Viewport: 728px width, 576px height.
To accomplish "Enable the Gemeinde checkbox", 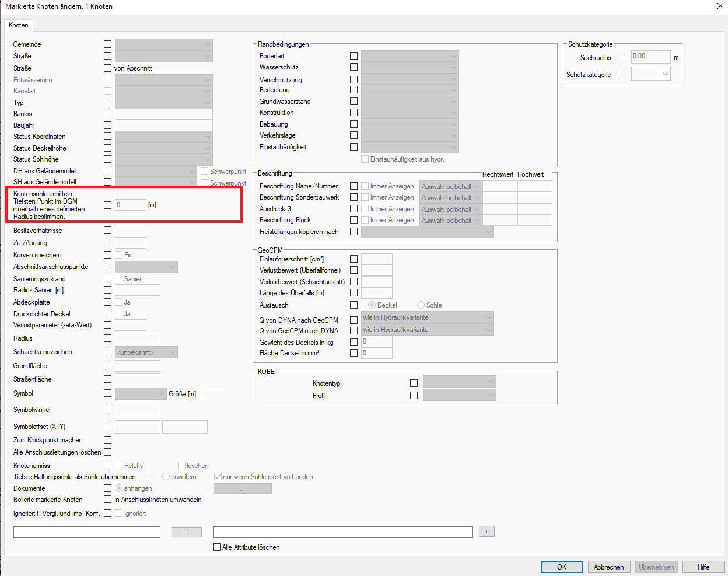I will click(x=107, y=44).
